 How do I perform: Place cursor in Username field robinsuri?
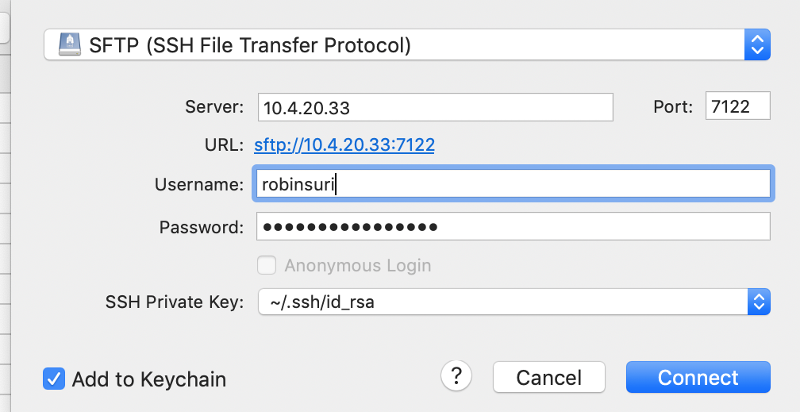[513, 184]
